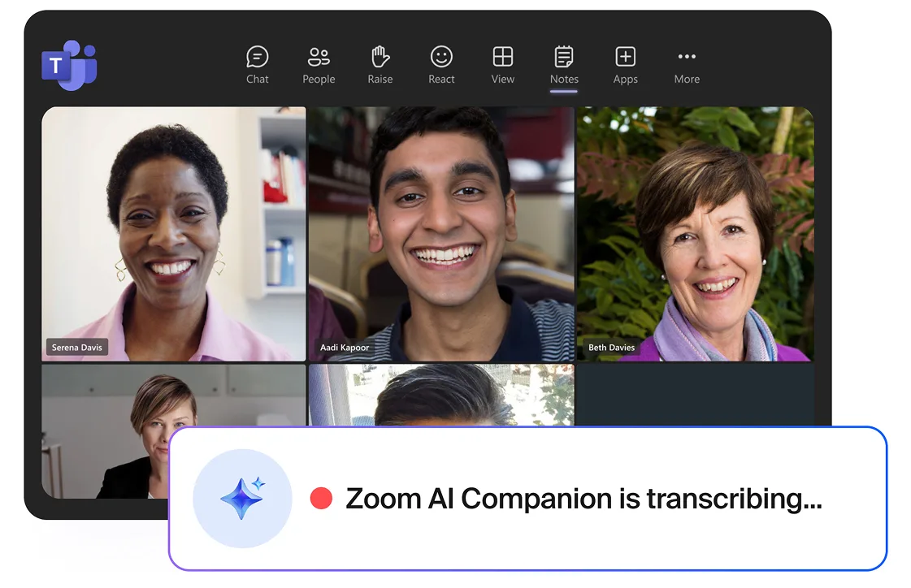911x588 pixels.
Task: Open the React emoji picker
Action: tap(441, 65)
